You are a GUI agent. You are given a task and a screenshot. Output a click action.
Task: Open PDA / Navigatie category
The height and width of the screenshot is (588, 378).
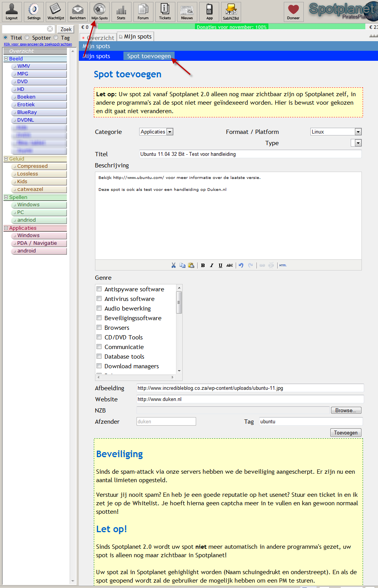click(39, 243)
